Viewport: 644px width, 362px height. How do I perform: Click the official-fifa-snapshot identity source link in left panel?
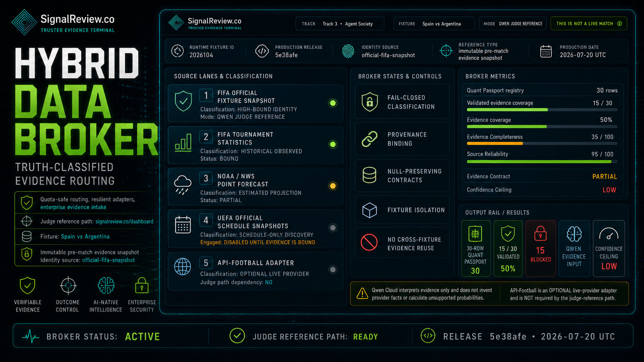108,260
